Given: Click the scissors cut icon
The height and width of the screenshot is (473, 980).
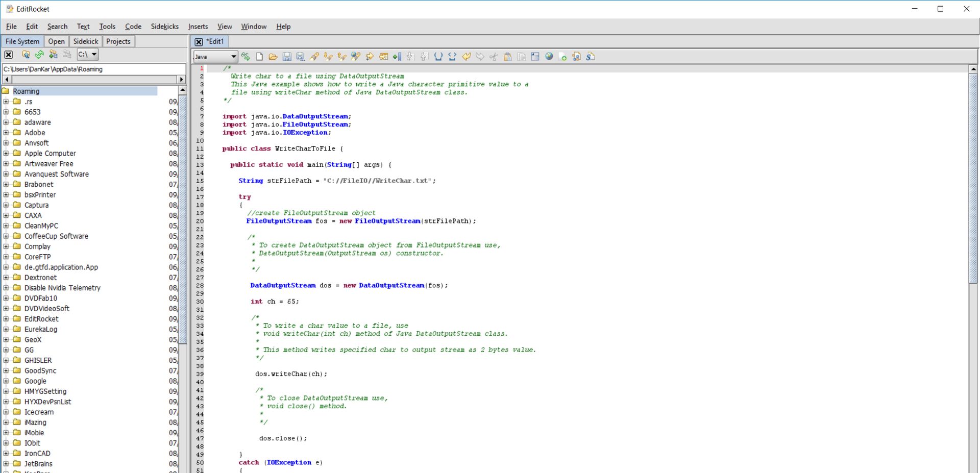Looking at the screenshot, I should pos(494,57).
